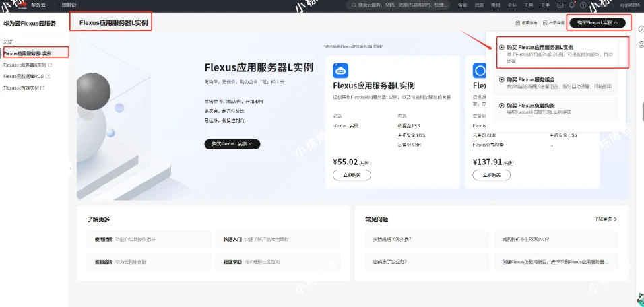Click the Huawei logo in the top bar
Image resolution: width=644 pixels, height=307 pixels.
click(22, 5)
